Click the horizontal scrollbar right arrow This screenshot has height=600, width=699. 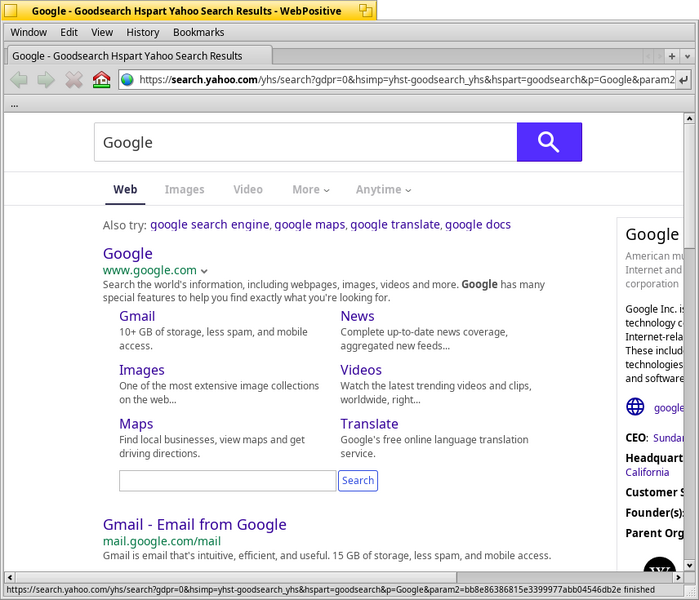click(678, 577)
